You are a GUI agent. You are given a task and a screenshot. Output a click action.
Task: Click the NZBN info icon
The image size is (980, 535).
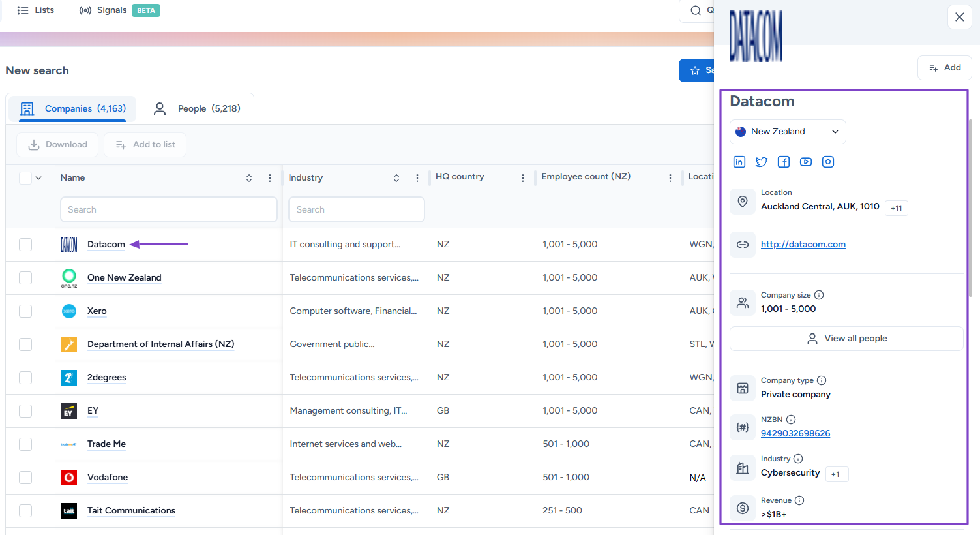791,420
